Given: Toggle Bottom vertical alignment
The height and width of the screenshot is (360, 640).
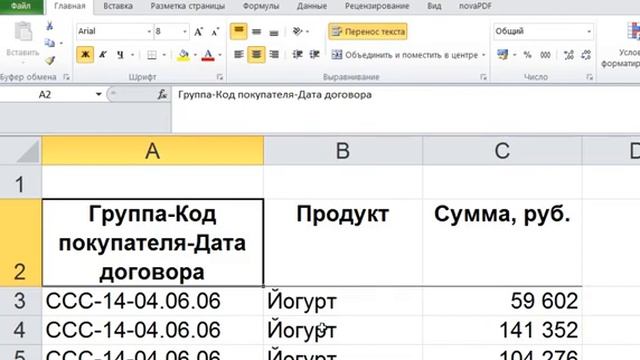Looking at the screenshot, I should tap(274, 32).
